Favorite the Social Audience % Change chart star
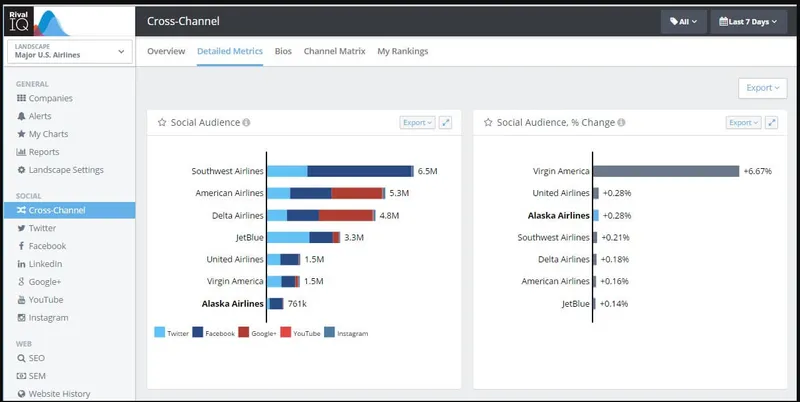This screenshot has height=402, width=800. [488, 122]
